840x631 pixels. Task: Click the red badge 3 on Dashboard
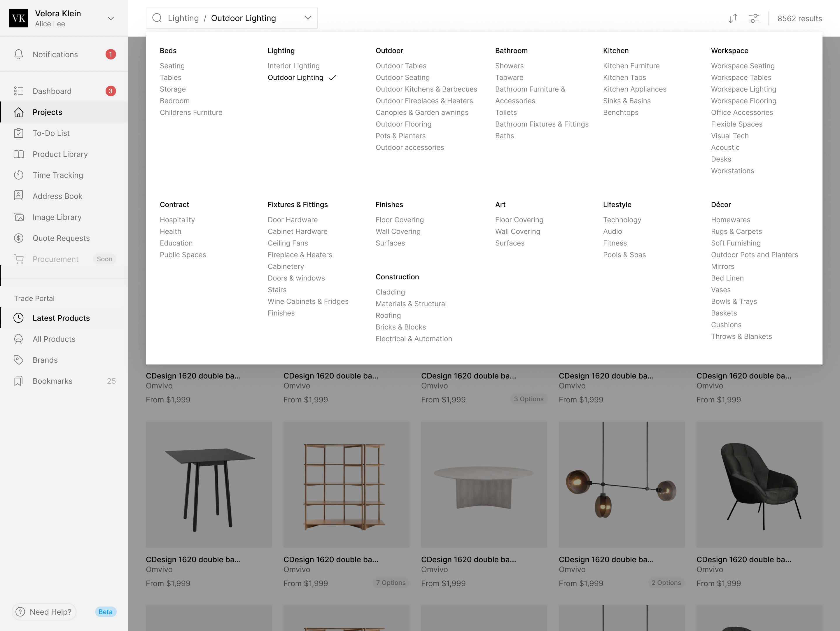coord(111,91)
